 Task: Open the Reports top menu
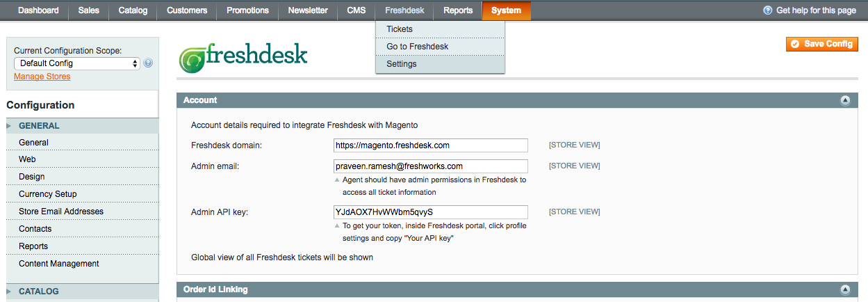pyautogui.click(x=458, y=10)
